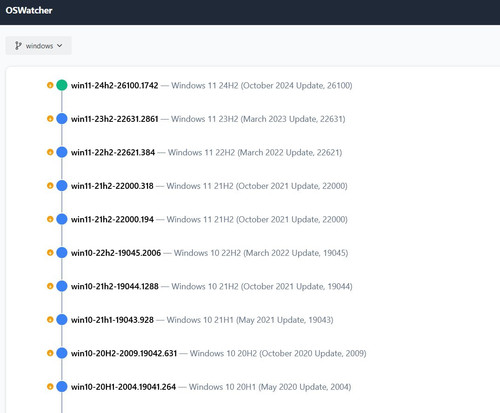Click description 'Windows 11 23H2 (March 2023 Update, 22631)'
The width and height of the screenshot is (500, 413).
pyautogui.click(x=258, y=119)
